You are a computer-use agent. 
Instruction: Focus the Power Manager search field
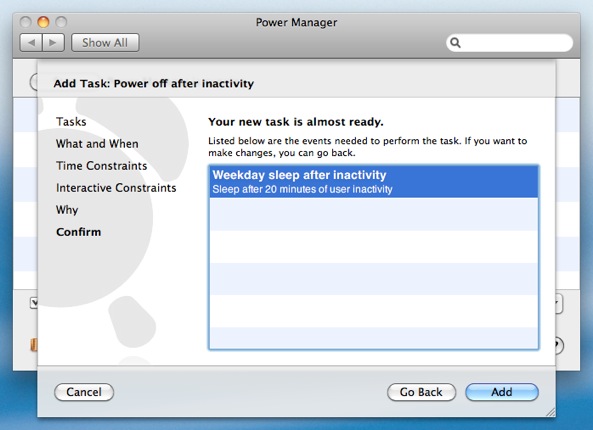point(509,43)
